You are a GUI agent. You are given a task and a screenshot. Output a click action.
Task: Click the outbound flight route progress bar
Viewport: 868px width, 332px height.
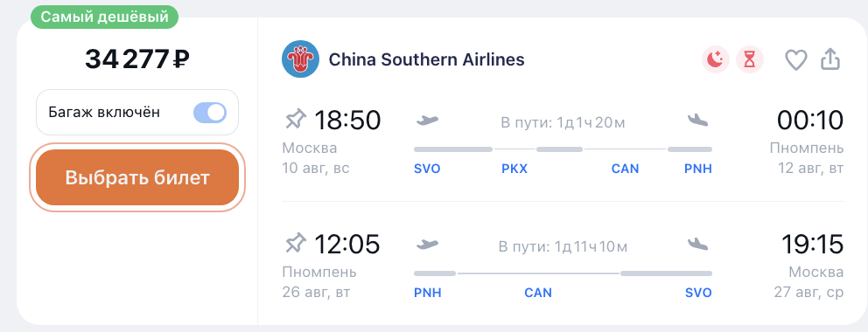click(x=563, y=149)
